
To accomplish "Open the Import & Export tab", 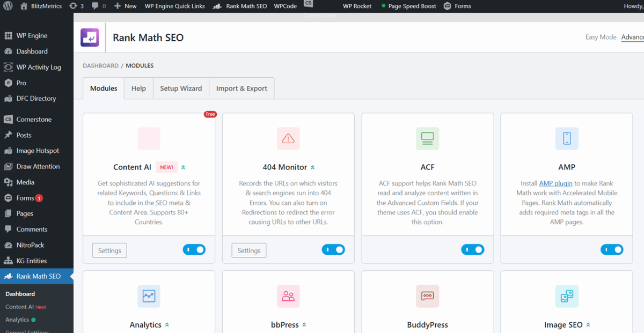I will [241, 88].
